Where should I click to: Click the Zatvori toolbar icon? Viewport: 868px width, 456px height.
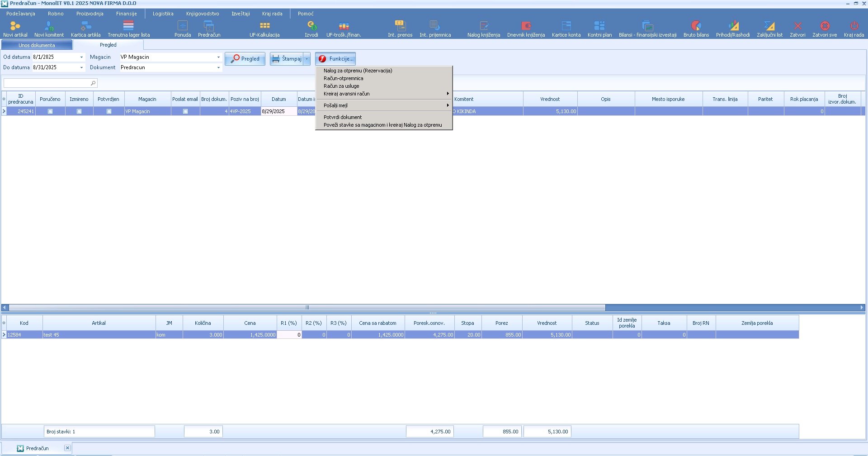pos(797,26)
